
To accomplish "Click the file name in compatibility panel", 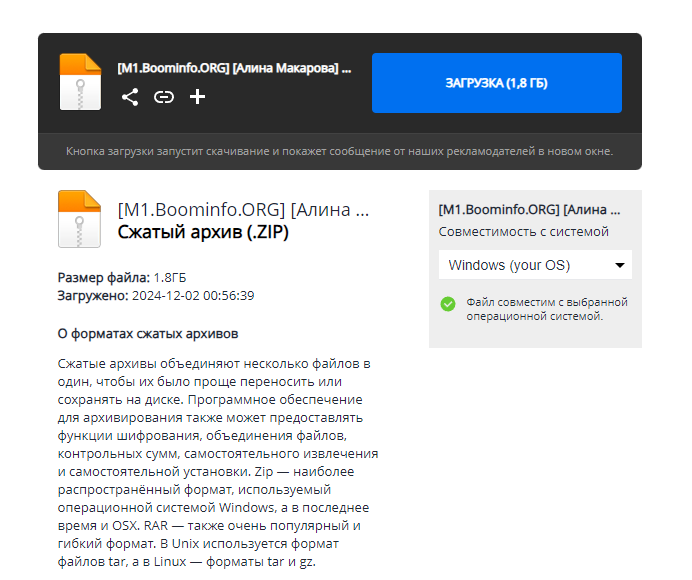I will pos(529,210).
